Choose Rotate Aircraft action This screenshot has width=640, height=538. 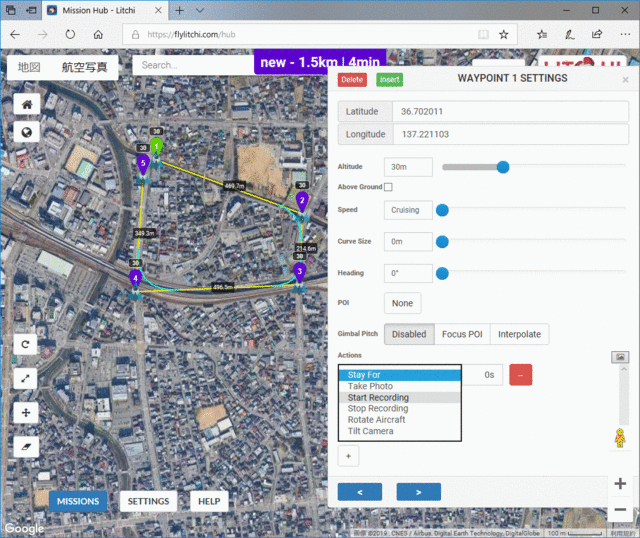pos(400,420)
